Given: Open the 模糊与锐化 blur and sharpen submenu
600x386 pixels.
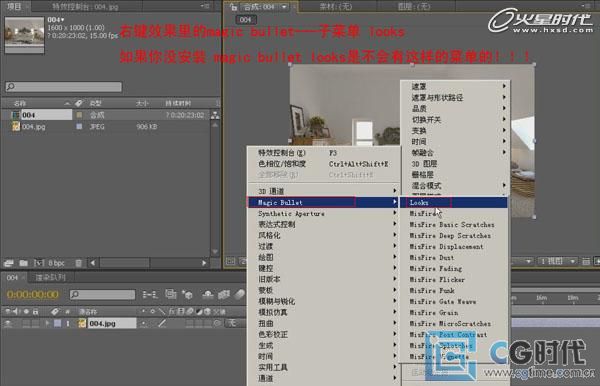Looking at the screenshot, I should [324, 301].
